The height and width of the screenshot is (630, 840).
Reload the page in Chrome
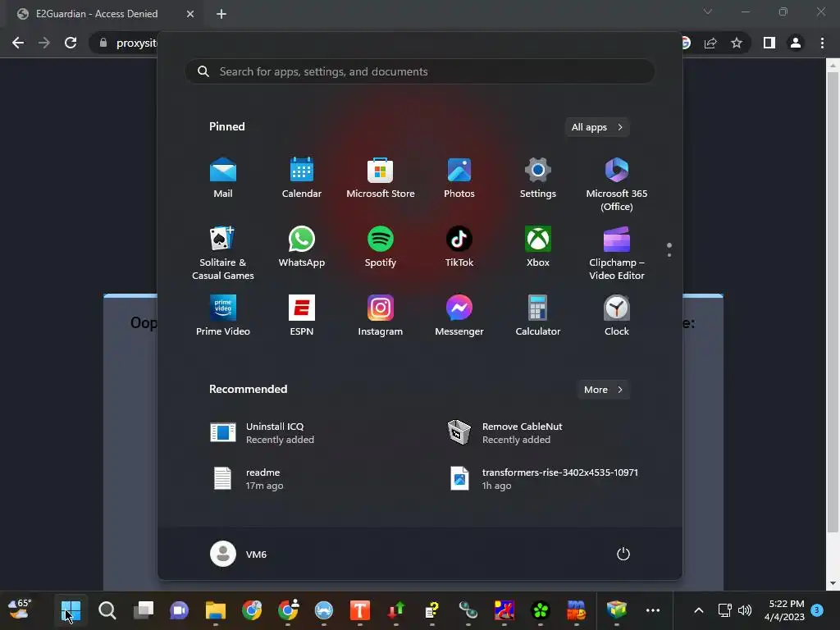71,43
